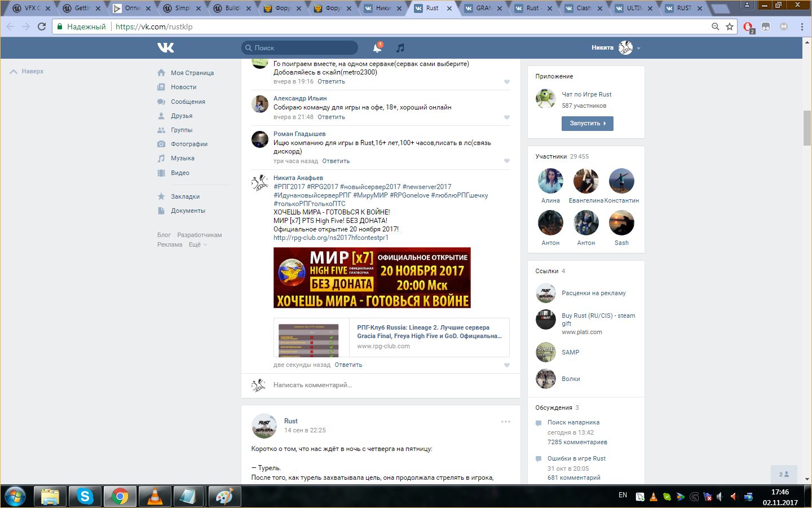The height and width of the screenshot is (508, 812).
Task: Click the Документы file icon
Action: [161, 211]
